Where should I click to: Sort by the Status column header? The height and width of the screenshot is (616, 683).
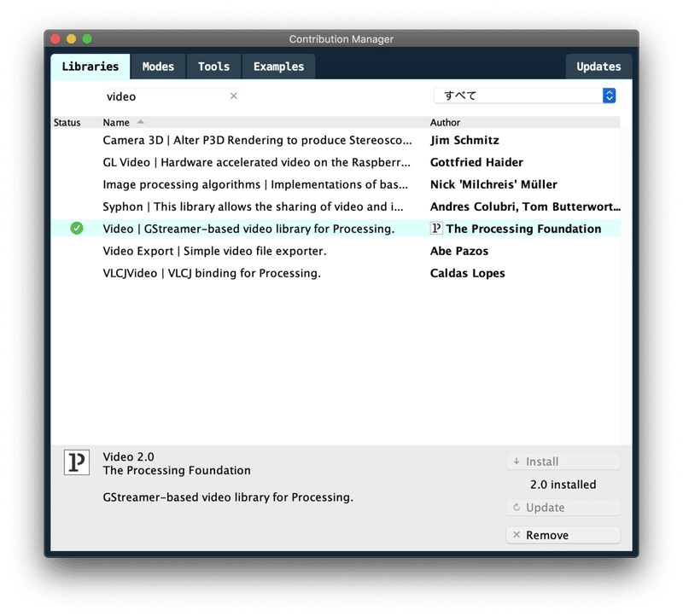point(67,122)
